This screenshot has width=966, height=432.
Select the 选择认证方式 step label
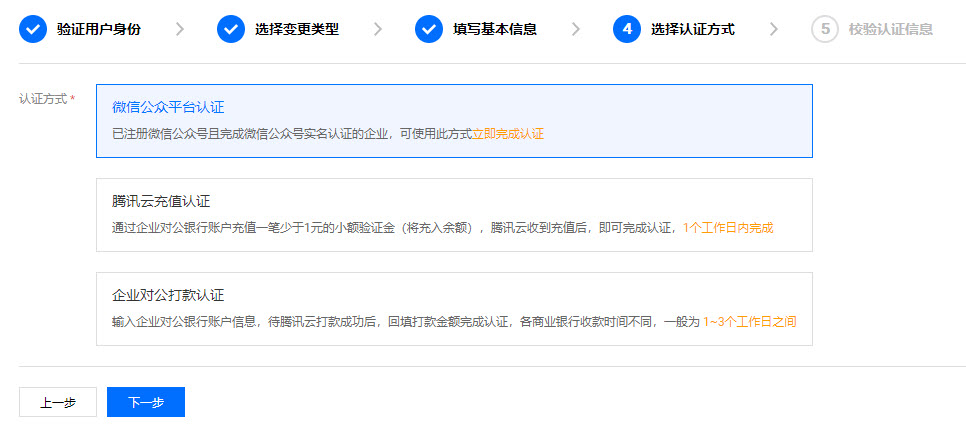[x=692, y=29]
